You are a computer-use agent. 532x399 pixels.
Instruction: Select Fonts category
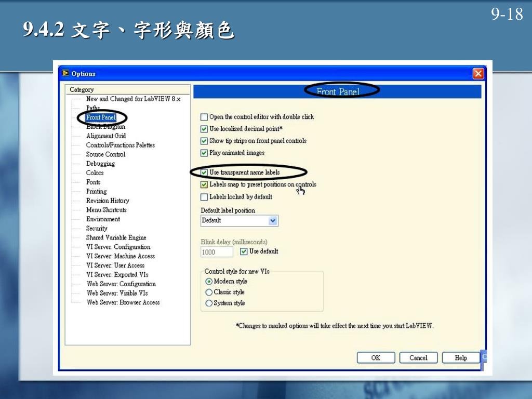(93, 182)
